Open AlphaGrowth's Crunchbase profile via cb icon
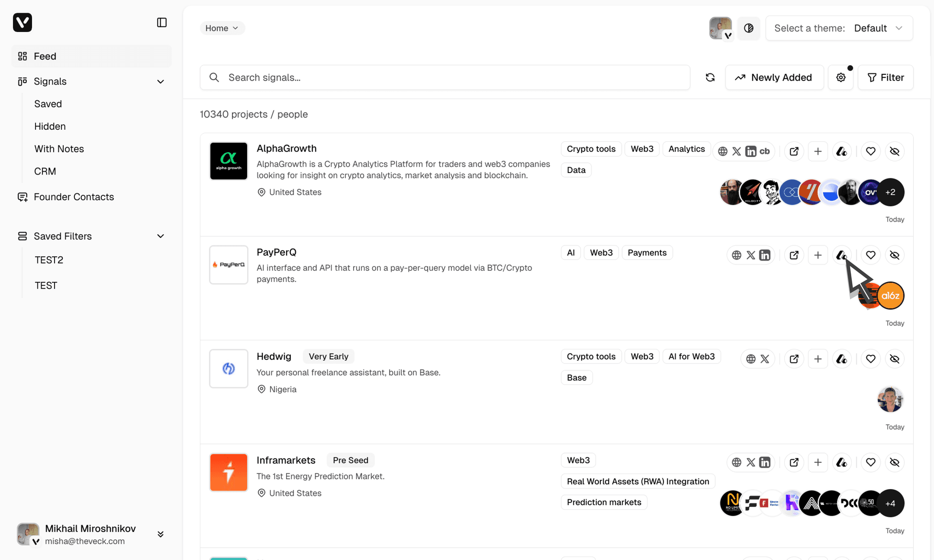 point(764,151)
